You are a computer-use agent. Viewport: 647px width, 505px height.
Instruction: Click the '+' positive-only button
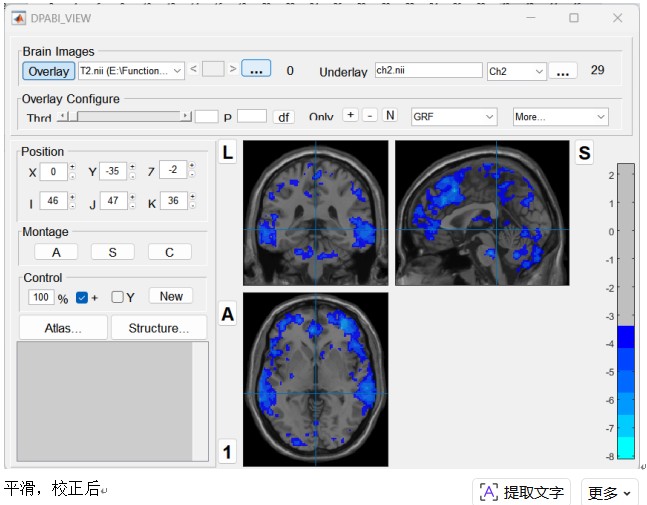click(x=350, y=115)
